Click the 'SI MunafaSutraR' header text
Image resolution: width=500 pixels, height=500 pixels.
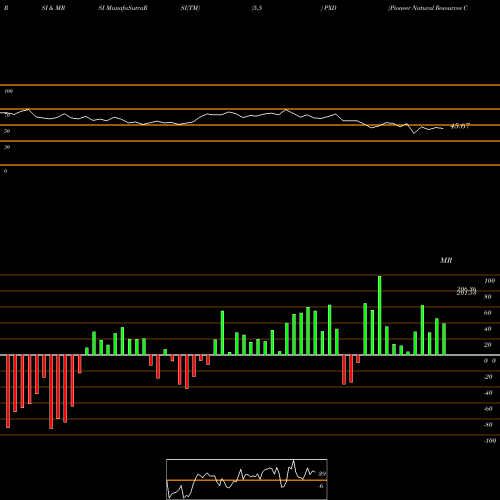(123, 8)
